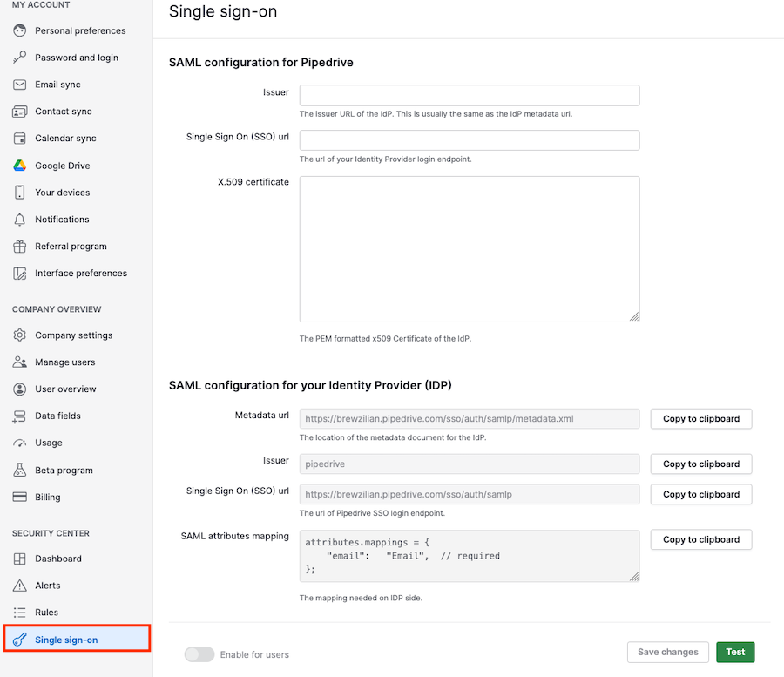
Task: Click the Issuer input field
Action: click(x=469, y=95)
